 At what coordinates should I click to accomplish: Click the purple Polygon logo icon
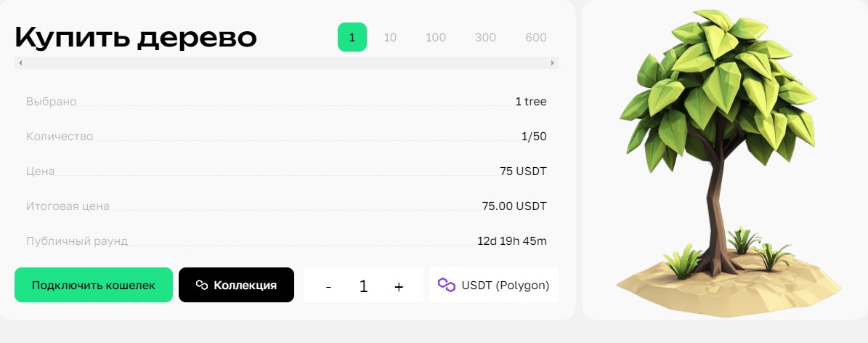[447, 285]
